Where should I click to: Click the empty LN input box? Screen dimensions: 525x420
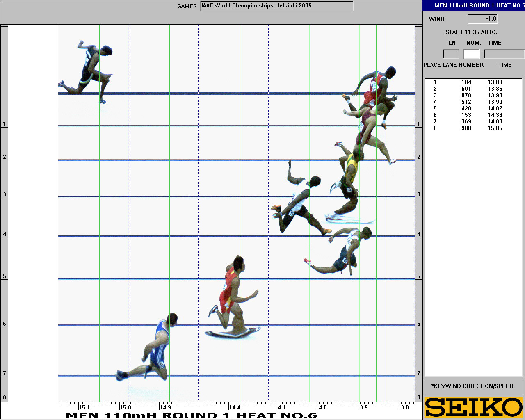point(451,54)
